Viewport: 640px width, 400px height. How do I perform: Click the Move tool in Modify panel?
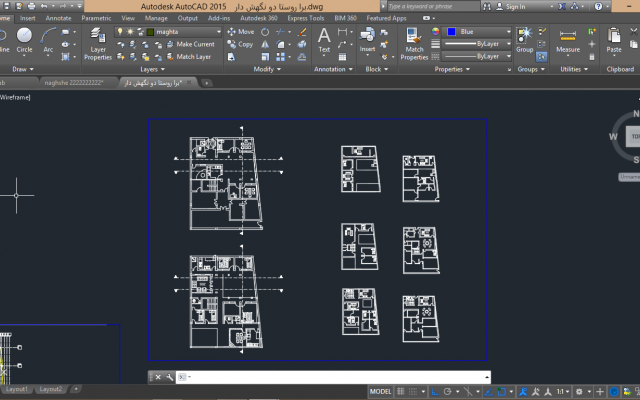[x=241, y=32]
